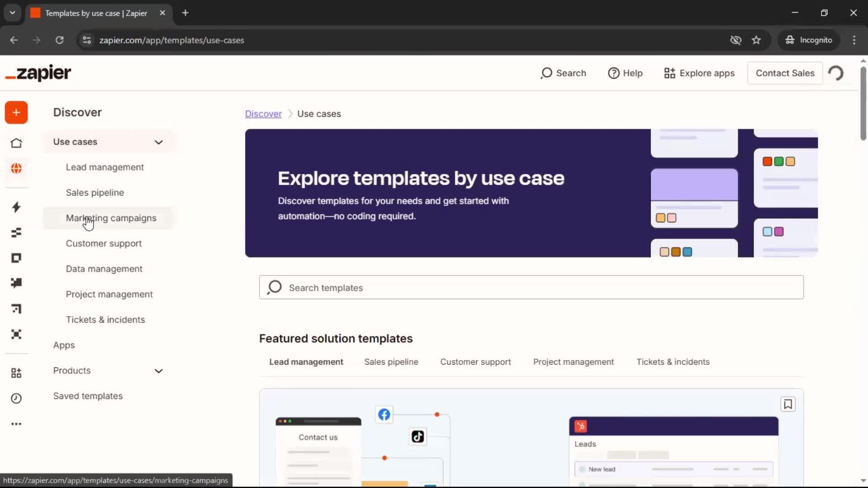868x488 pixels.
Task: Open the Apps grid icon in sidebar
Action: click(16, 373)
